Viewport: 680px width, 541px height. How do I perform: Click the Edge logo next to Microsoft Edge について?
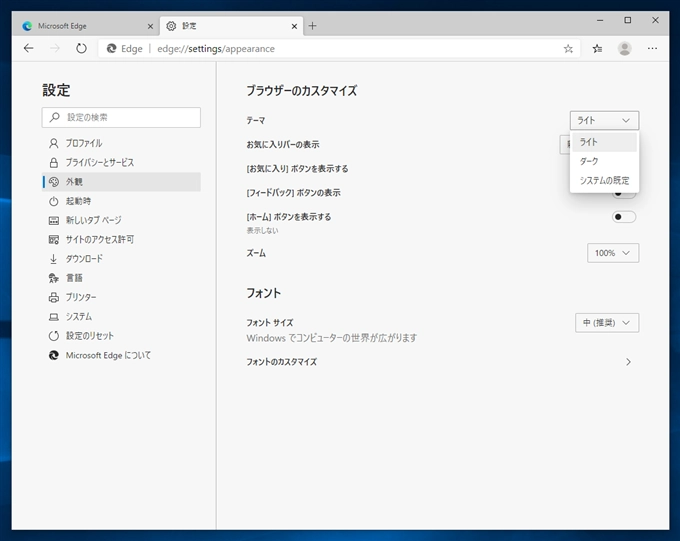pos(53,355)
